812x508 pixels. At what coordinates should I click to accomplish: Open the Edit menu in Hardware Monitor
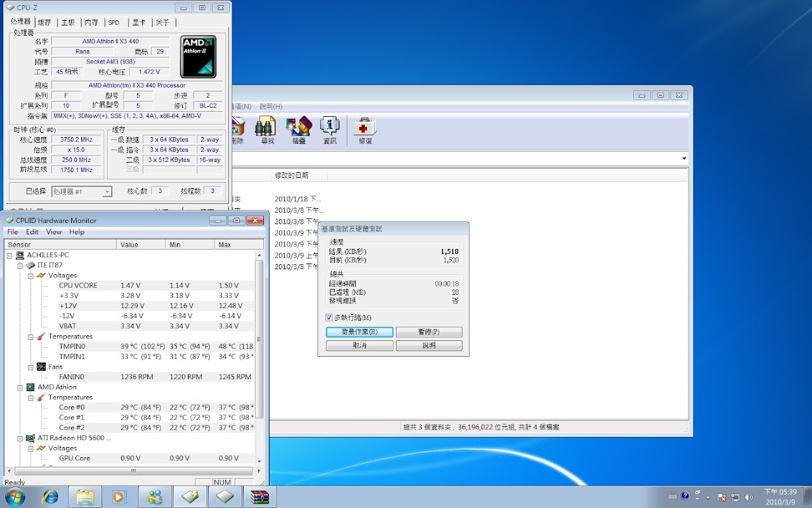click(32, 232)
